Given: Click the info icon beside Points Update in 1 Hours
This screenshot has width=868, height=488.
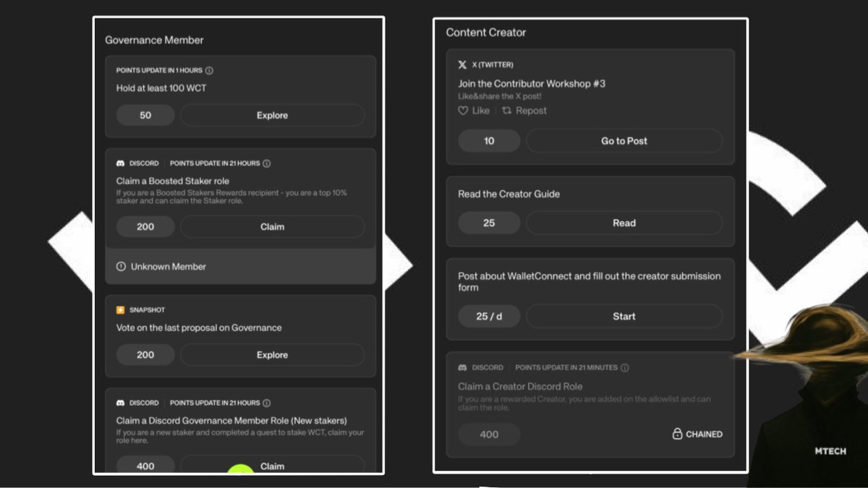Looking at the screenshot, I should coord(209,71).
